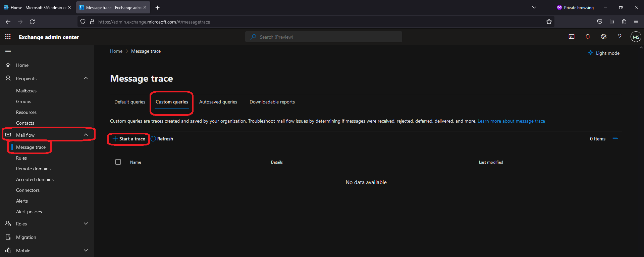Close the Message trace browser tab

click(145, 7)
